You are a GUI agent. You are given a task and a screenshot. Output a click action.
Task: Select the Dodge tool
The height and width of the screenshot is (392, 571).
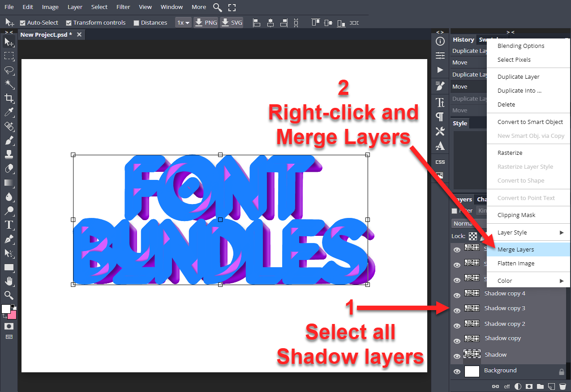pos(9,211)
